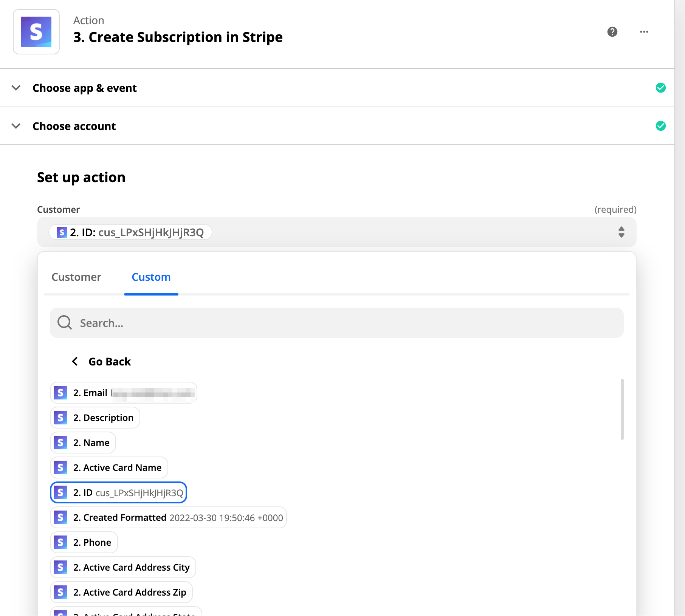Pick the 2. Active Card Name option
This screenshot has width=685, height=616.
[x=109, y=467]
